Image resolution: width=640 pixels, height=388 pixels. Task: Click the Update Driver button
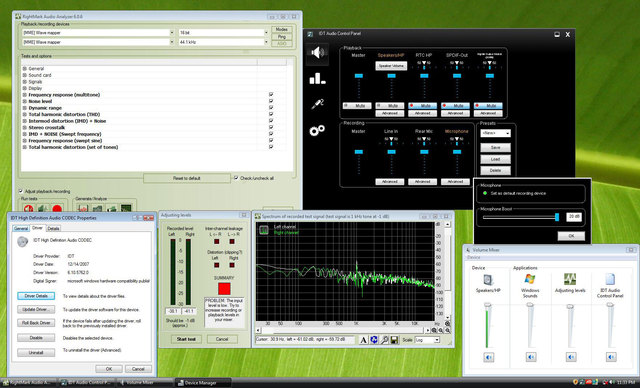point(36,309)
